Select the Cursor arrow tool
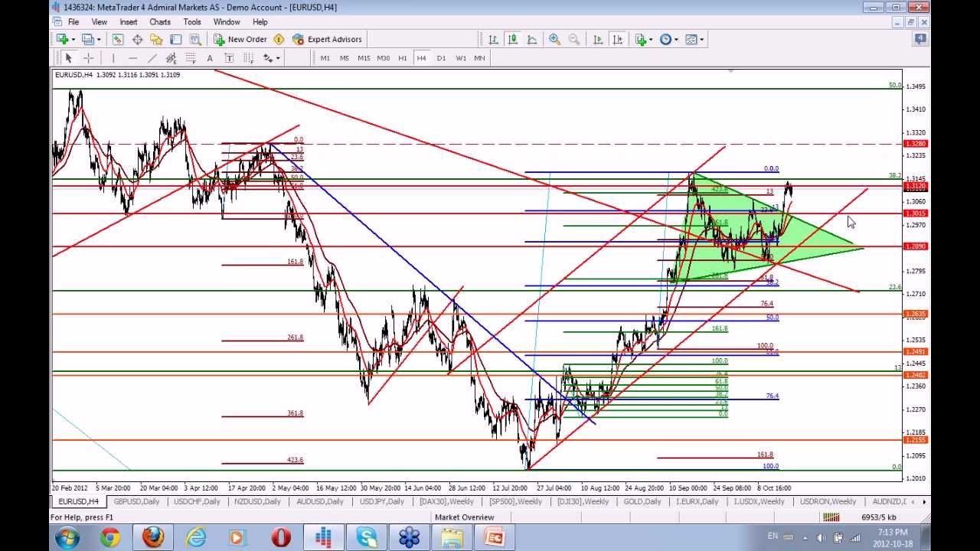Screen dimensions: 980x551 [x=68, y=58]
